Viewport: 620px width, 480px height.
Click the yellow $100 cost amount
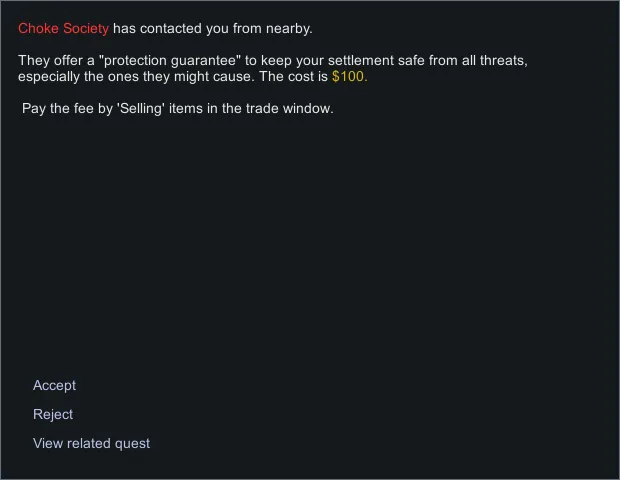click(x=349, y=77)
